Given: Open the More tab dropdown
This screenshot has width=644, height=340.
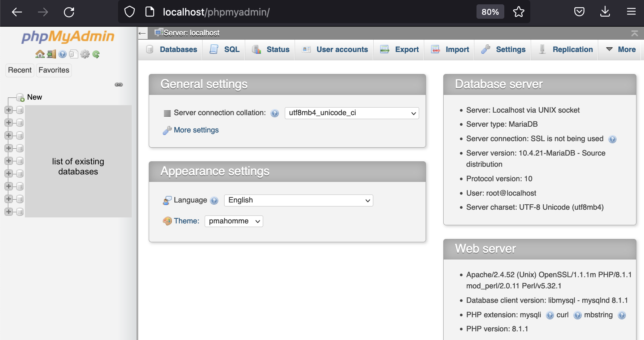Looking at the screenshot, I should coord(621,49).
